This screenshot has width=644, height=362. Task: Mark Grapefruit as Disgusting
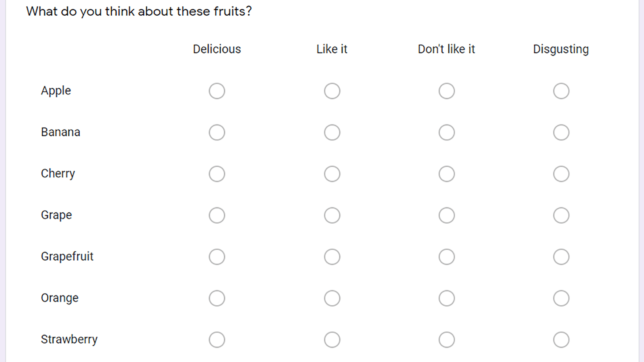click(561, 257)
